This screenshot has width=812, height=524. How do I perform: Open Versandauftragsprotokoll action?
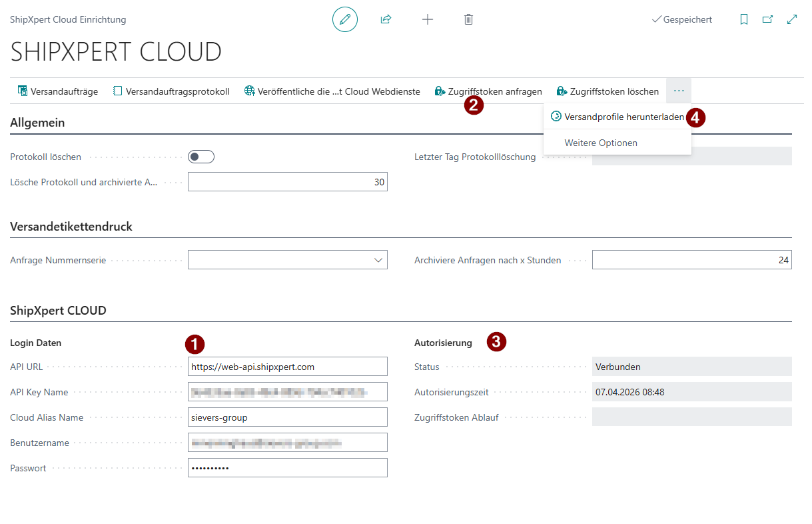click(x=171, y=91)
